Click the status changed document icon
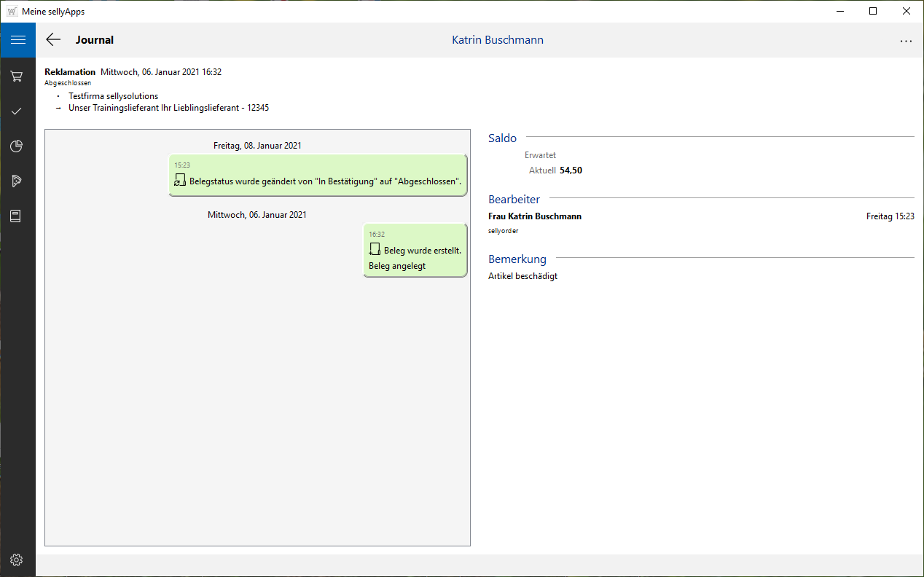 click(180, 181)
